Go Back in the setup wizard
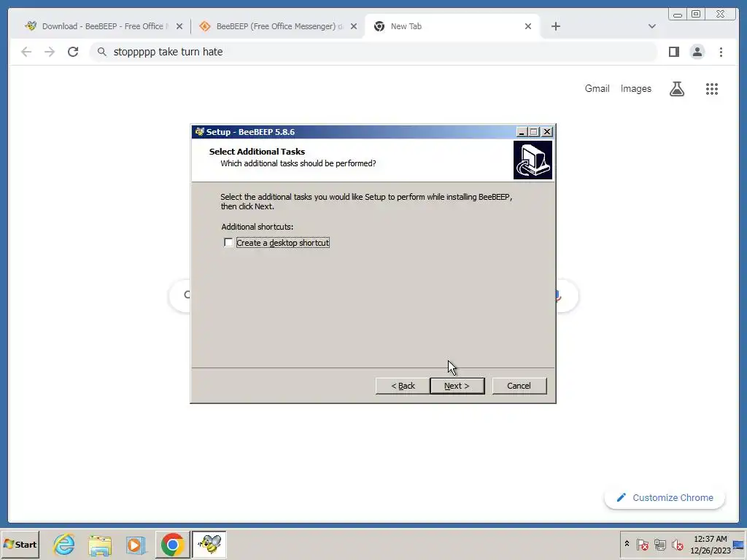Screen dimensions: 747x560 point(403,386)
